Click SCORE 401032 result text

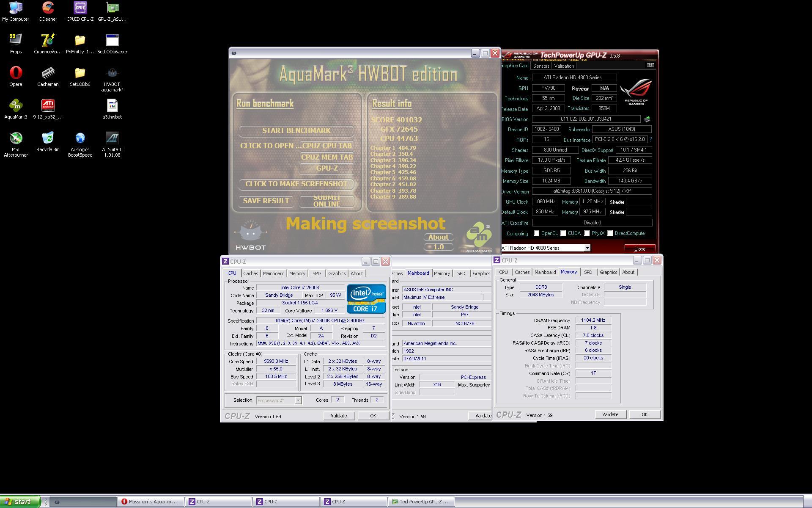[397, 120]
